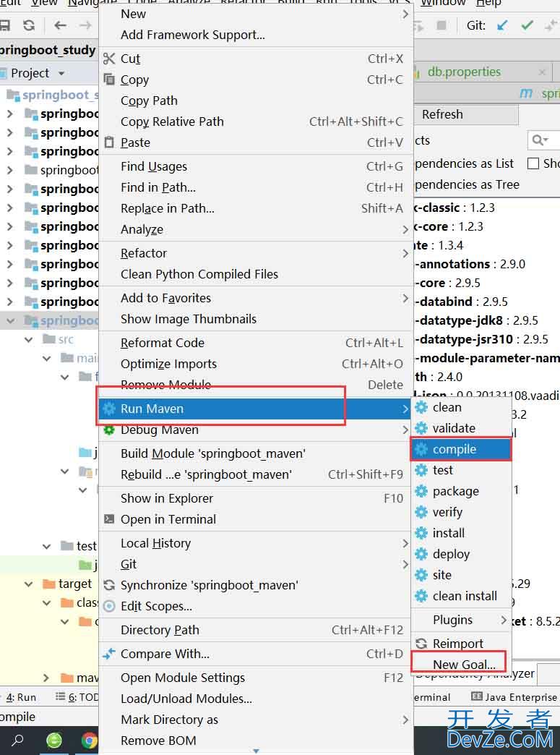Image resolution: width=560 pixels, height=755 pixels.
Task: Expand the New submenu arrow
Action: pos(405,14)
